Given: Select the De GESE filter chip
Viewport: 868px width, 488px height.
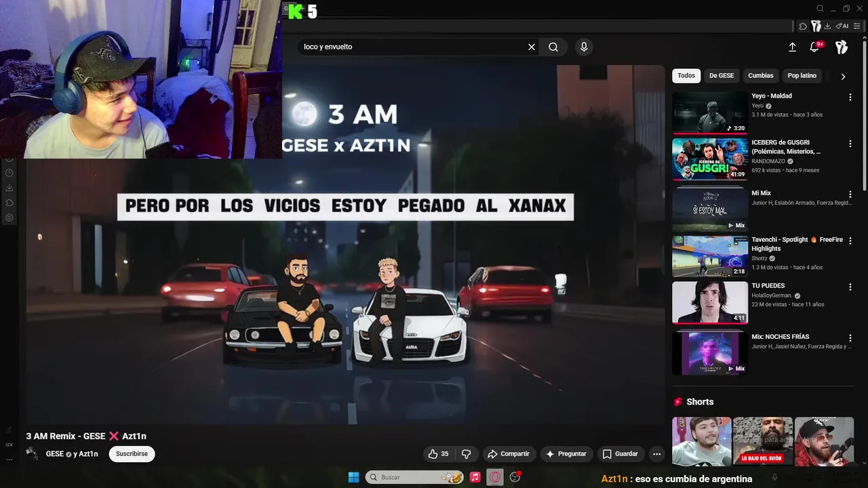Looking at the screenshot, I should [722, 75].
